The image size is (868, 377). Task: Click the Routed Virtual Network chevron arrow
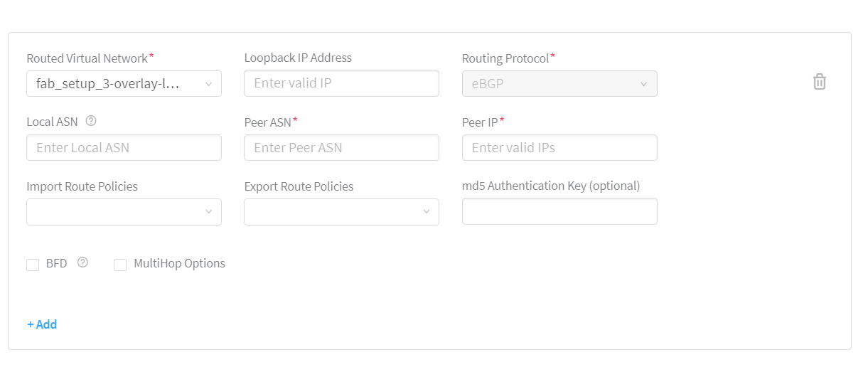coord(208,84)
